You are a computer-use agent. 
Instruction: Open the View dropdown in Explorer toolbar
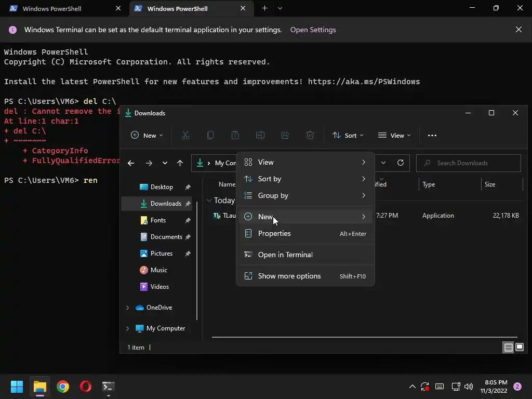tap(394, 136)
